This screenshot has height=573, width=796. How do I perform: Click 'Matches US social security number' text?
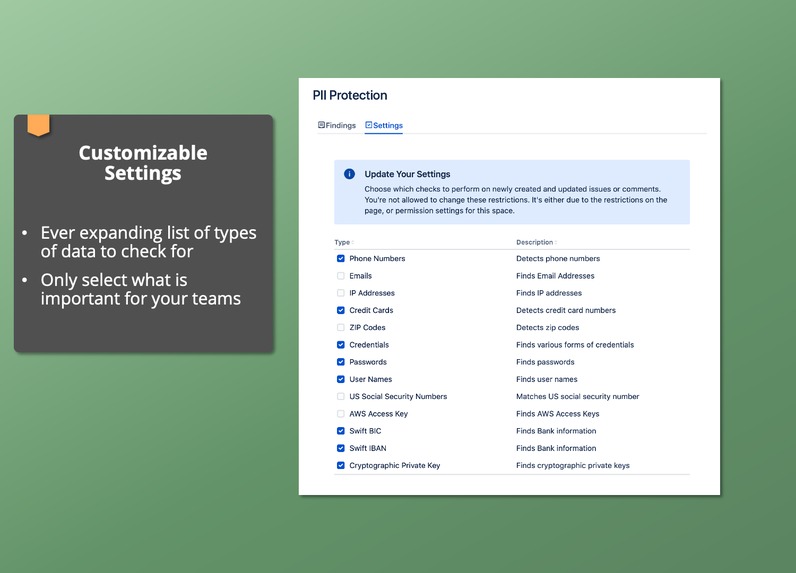pyautogui.click(x=577, y=396)
